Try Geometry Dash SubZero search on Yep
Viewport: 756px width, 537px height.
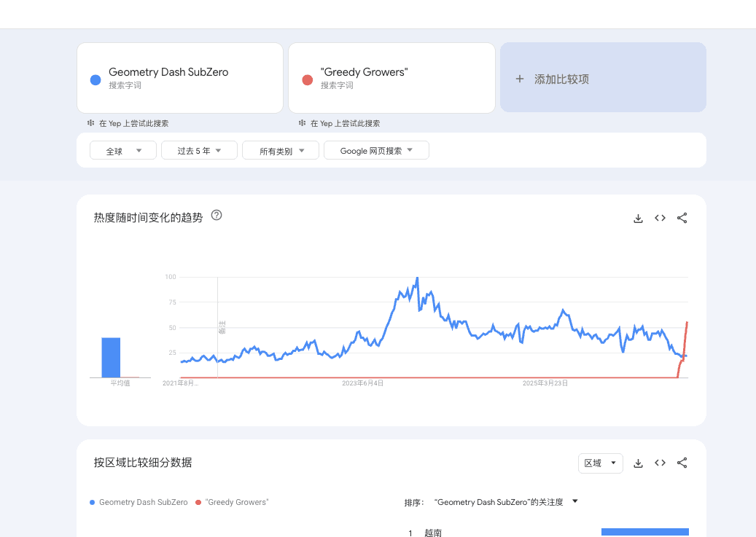(x=133, y=123)
